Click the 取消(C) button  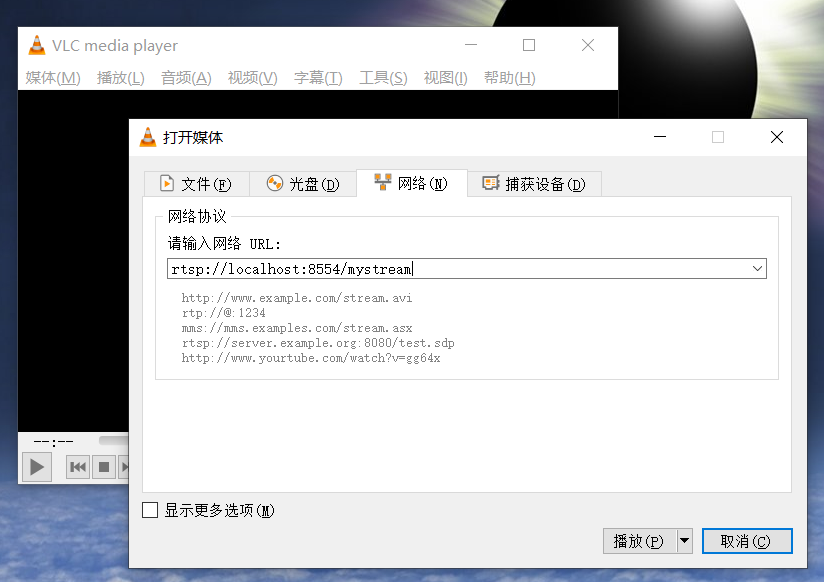[x=747, y=541]
